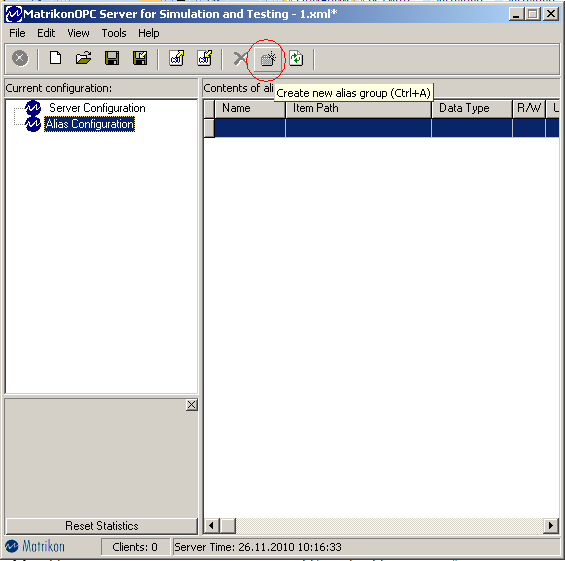Create new alias group
Image resolution: width=565 pixels, height=561 pixels.
[268, 59]
